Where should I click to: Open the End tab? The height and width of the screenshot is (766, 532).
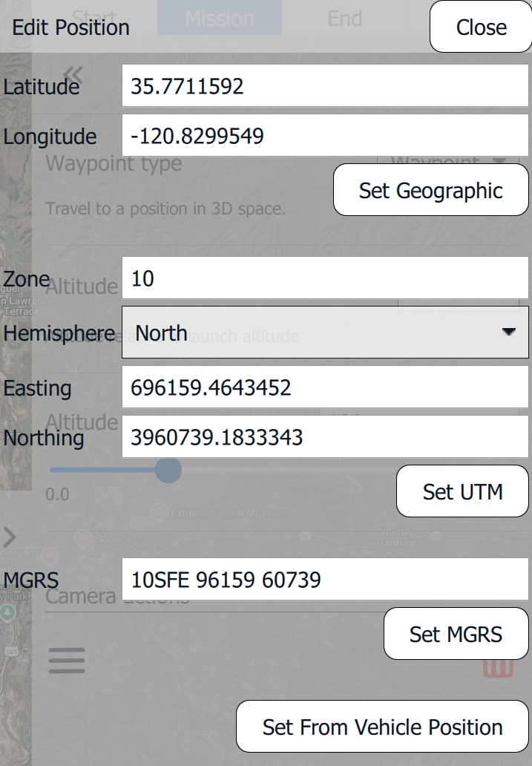[x=344, y=17]
